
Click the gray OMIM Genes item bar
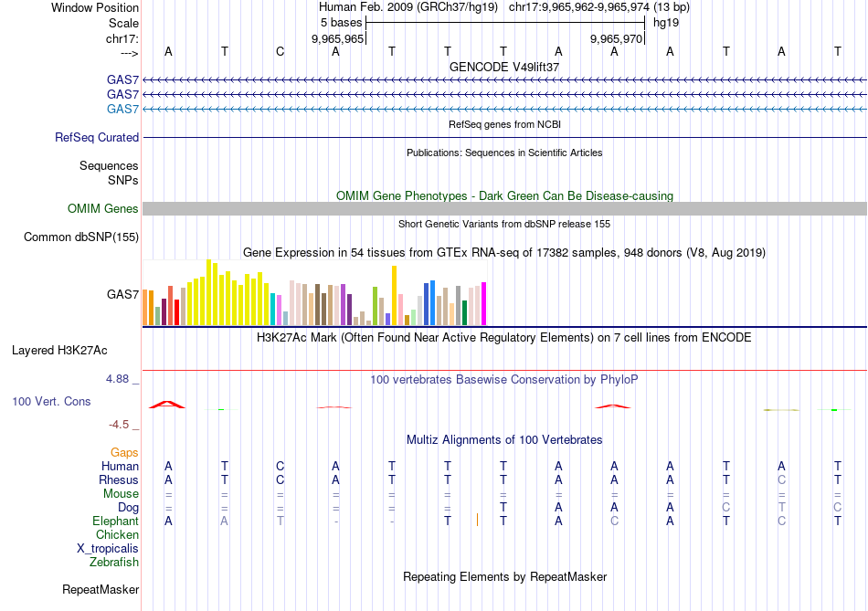pyautogui.click(x=504, y=208)
